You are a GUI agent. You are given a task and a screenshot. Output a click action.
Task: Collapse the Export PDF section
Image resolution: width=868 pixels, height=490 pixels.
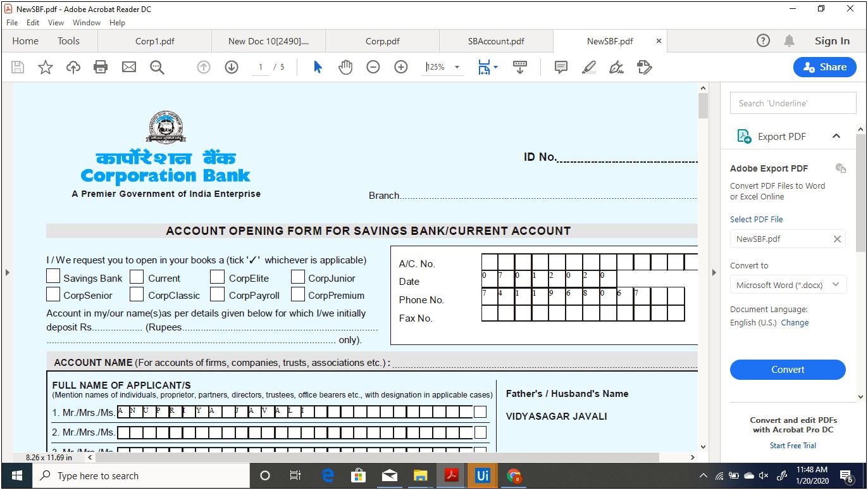point(836,136)
